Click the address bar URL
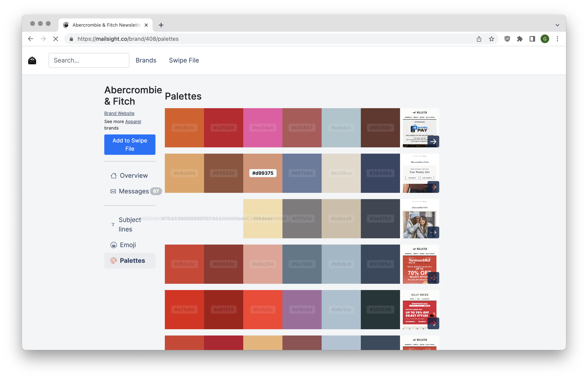Image resolution: width=588 pixels, height=379 pixels. (128, 39)
